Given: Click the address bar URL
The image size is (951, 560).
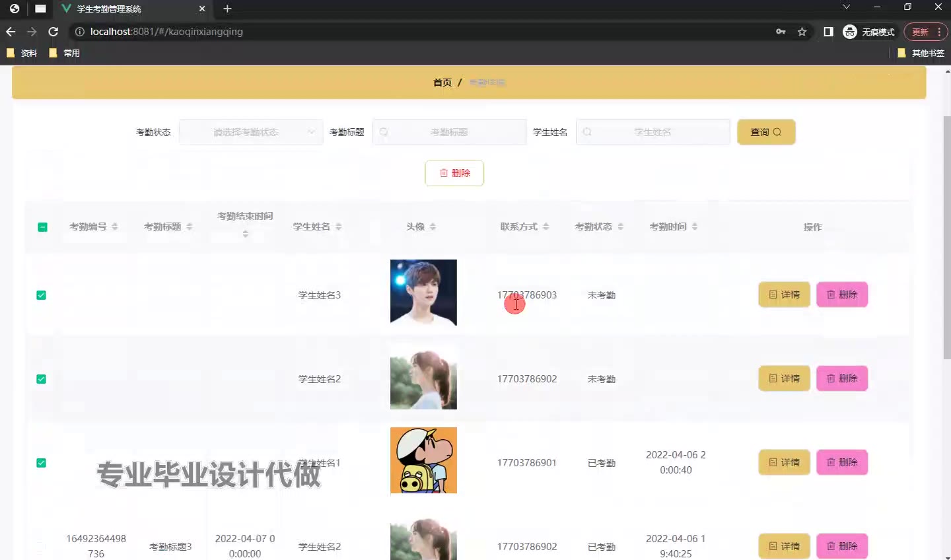Looking at the screenshot, I should click(x=166, y=32).
